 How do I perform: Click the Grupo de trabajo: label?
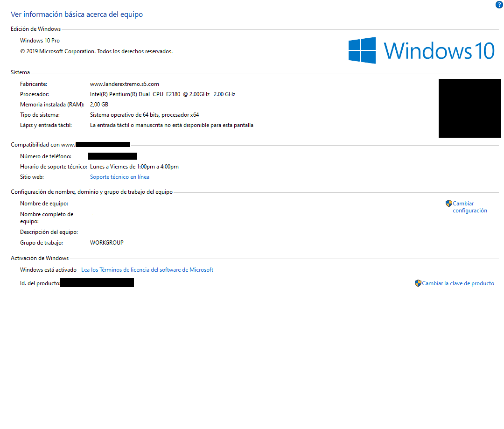pyautogui.click(x=42, y=243)
